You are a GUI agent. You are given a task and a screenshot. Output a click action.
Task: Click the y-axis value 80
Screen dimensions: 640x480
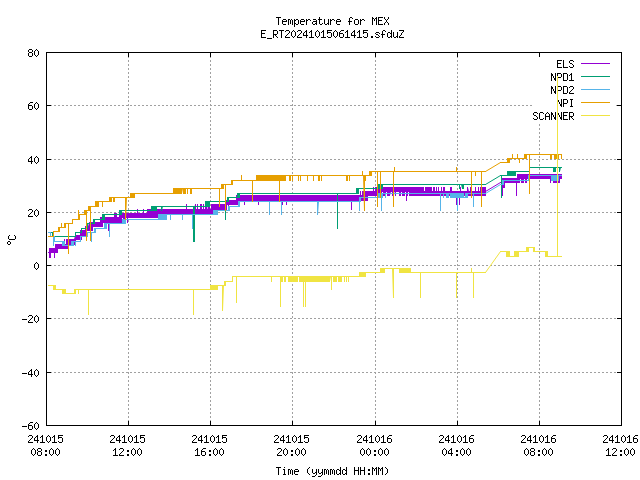(x=33, y=53)
